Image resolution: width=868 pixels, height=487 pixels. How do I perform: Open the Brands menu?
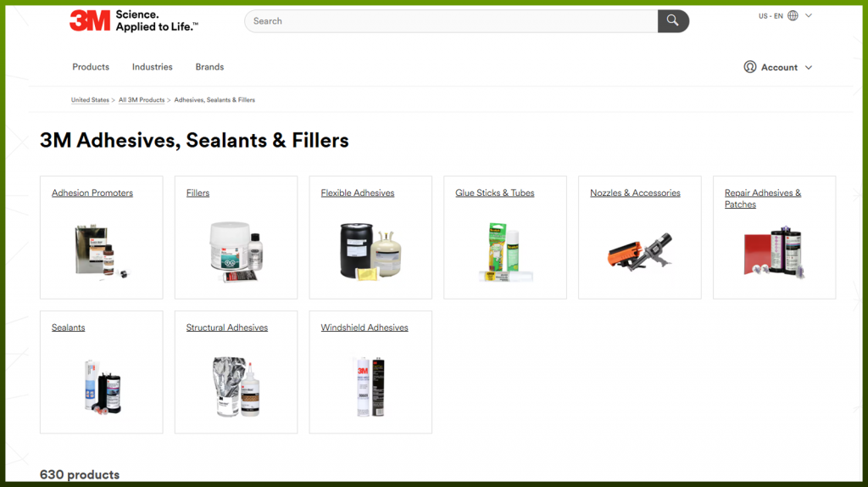pos(210,66)
